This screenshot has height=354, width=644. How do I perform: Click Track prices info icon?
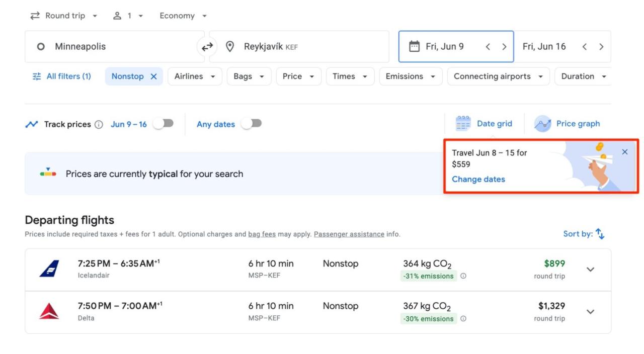tap(99, 124)
